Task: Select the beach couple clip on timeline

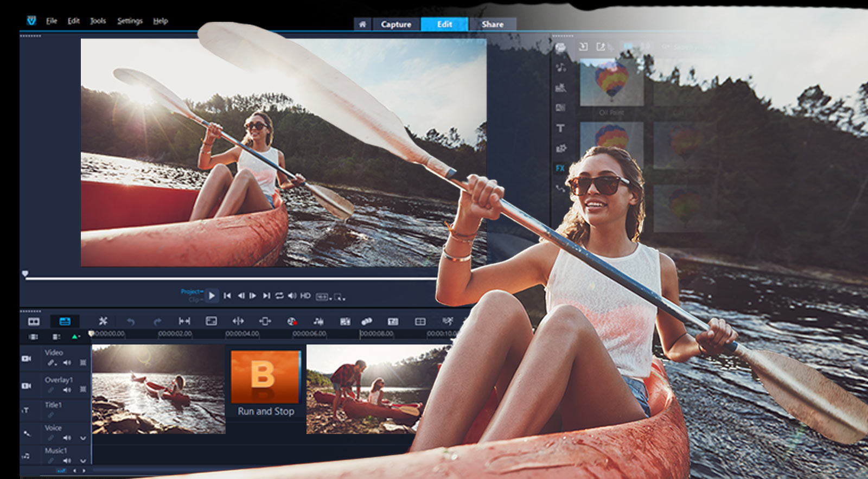Action: pos(373,389)
